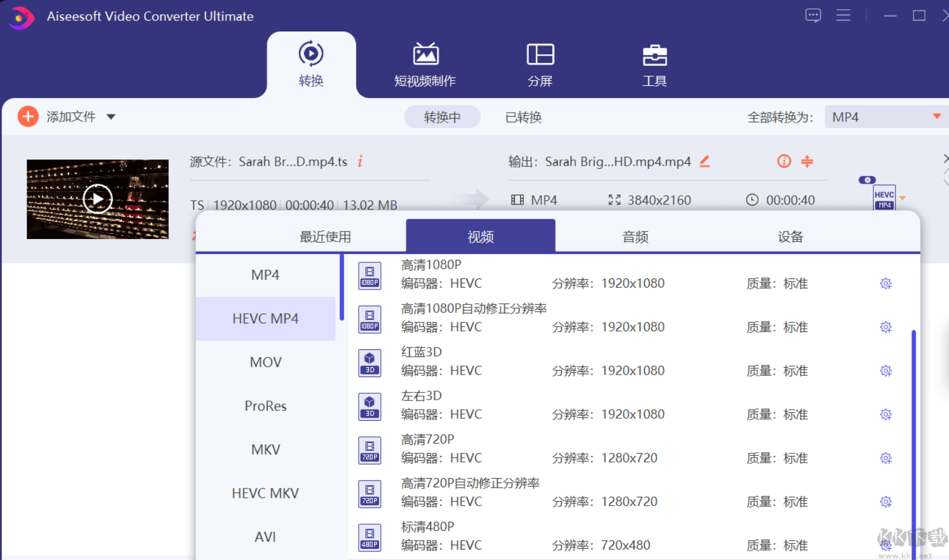Switch to the 音频 tab
The image size is (949, 560).
coord(635,237)
